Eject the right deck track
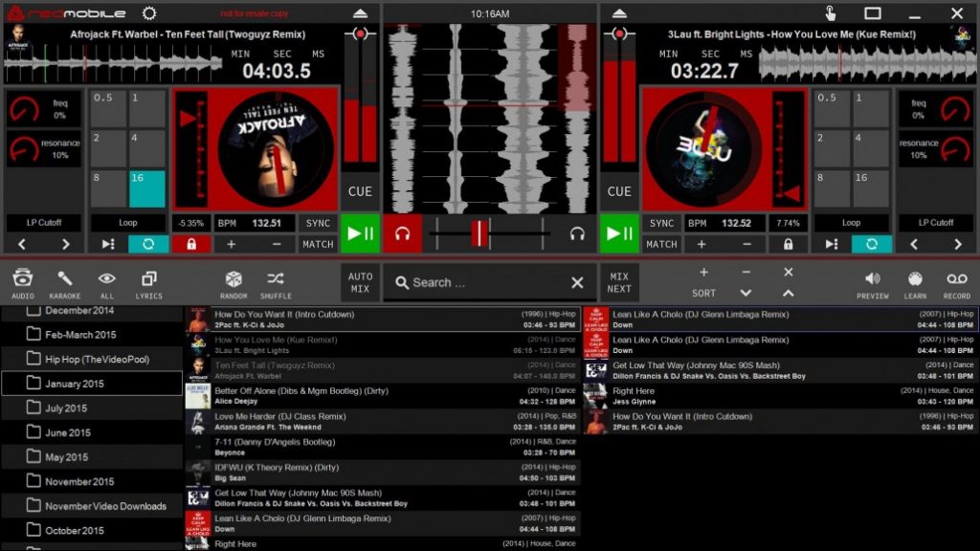 click(619, 13)
